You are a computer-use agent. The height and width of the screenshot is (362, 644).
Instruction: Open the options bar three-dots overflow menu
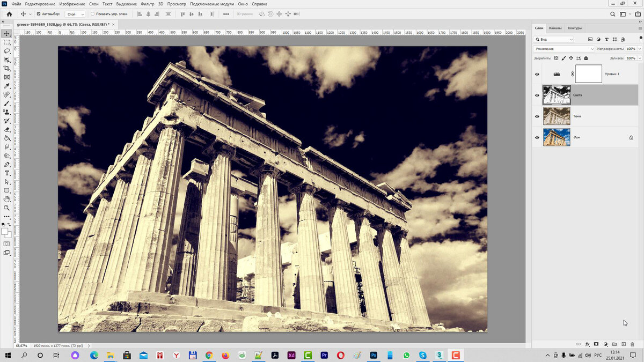(226, 14)
